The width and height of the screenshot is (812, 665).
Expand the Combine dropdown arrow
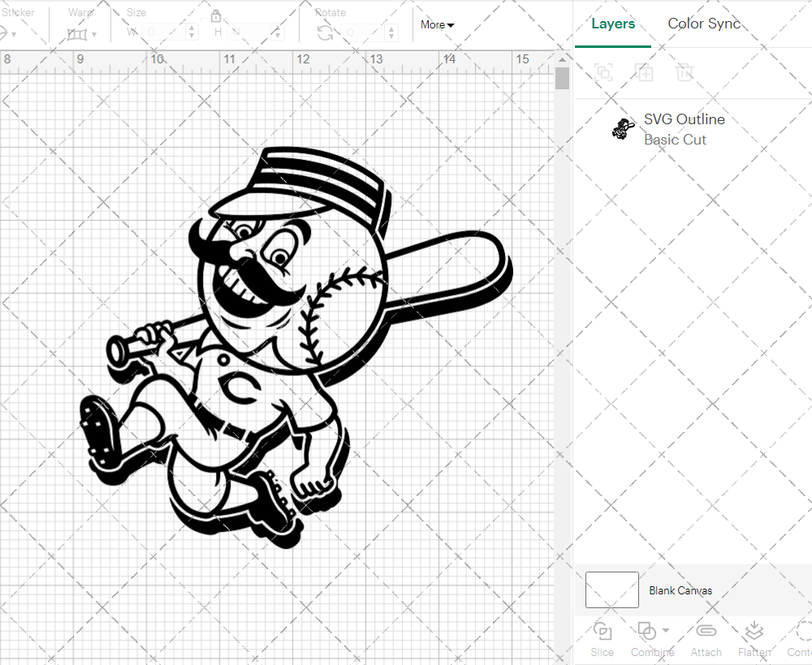(666, 630)
